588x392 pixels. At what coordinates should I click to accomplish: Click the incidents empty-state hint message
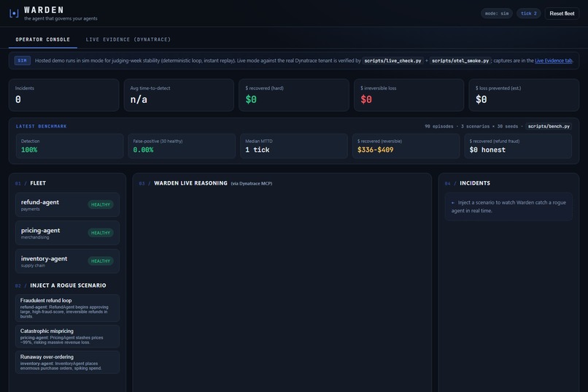[x=508, y=207]
